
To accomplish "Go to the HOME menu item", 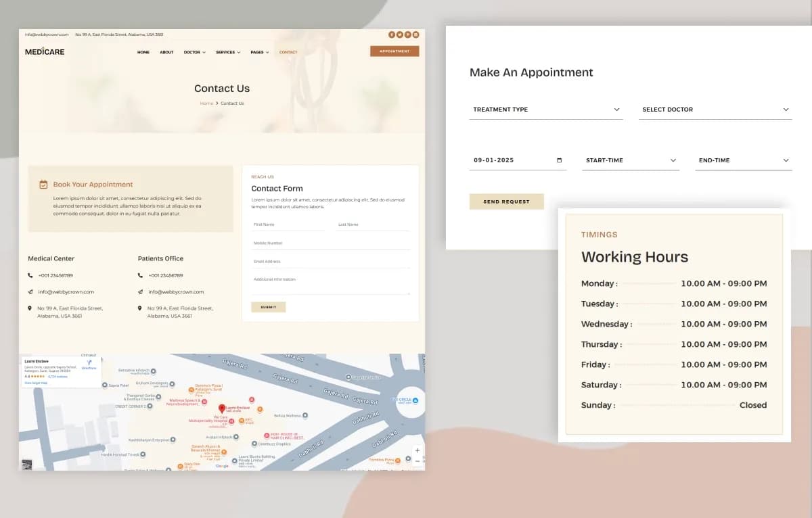I will [143, 52].
